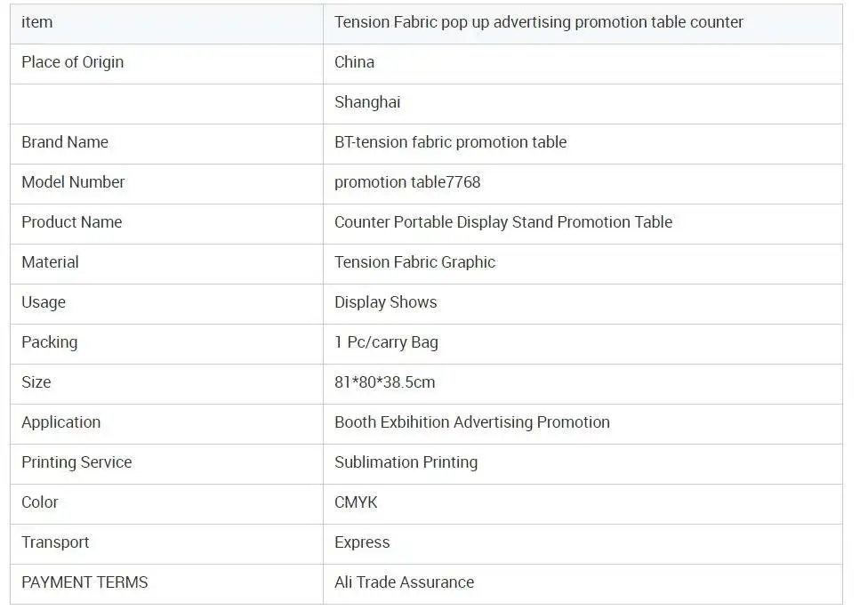Screen dimensions: 868x610
Task: Select the 'CMYK' color value
Action: pyautogui.click(x=356, y=502)
